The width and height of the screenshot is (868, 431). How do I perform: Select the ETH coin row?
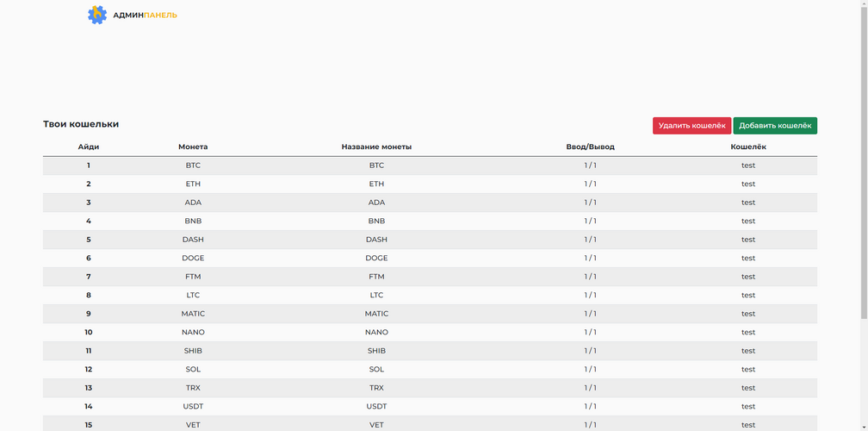[x=430, y=184]
